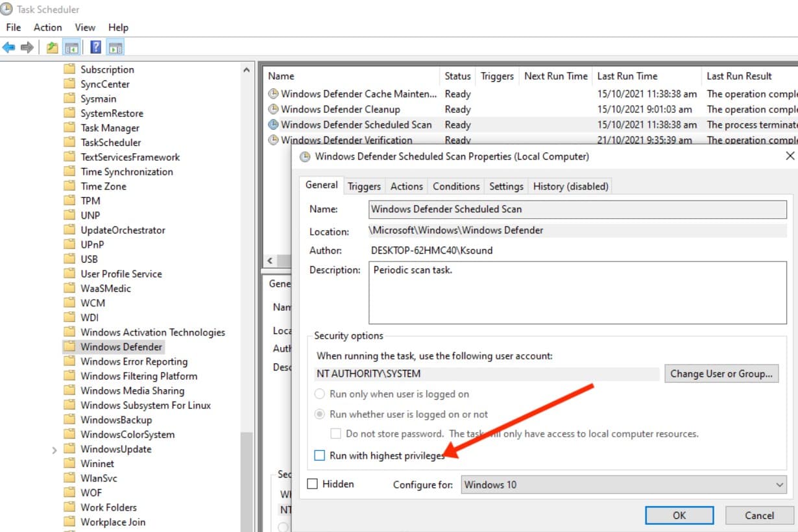Click the Description text box

577,293
